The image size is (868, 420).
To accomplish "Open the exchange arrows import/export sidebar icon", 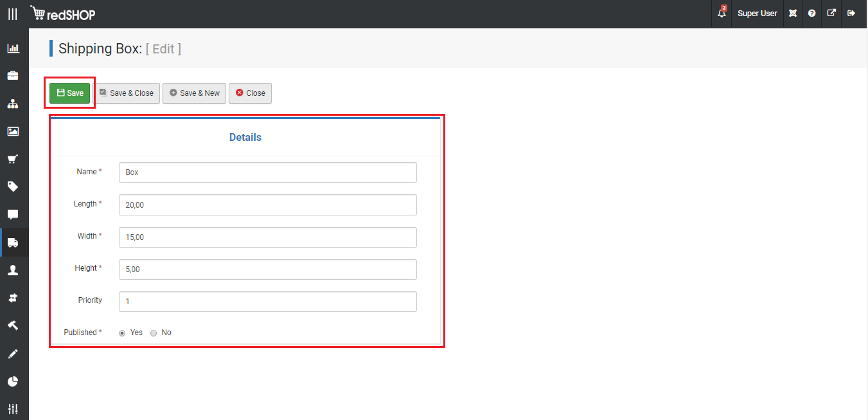I will (13, 298).
